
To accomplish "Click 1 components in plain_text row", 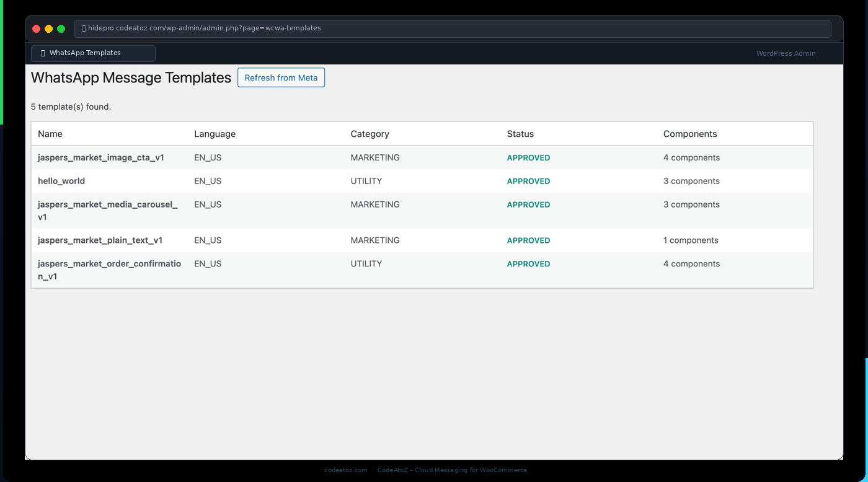I will (691, 240).
